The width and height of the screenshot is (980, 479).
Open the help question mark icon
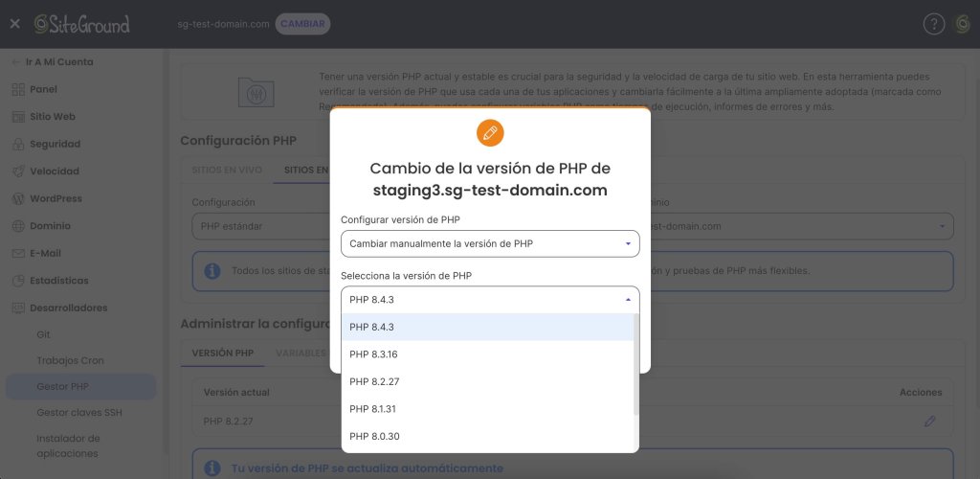pos(934,24)
